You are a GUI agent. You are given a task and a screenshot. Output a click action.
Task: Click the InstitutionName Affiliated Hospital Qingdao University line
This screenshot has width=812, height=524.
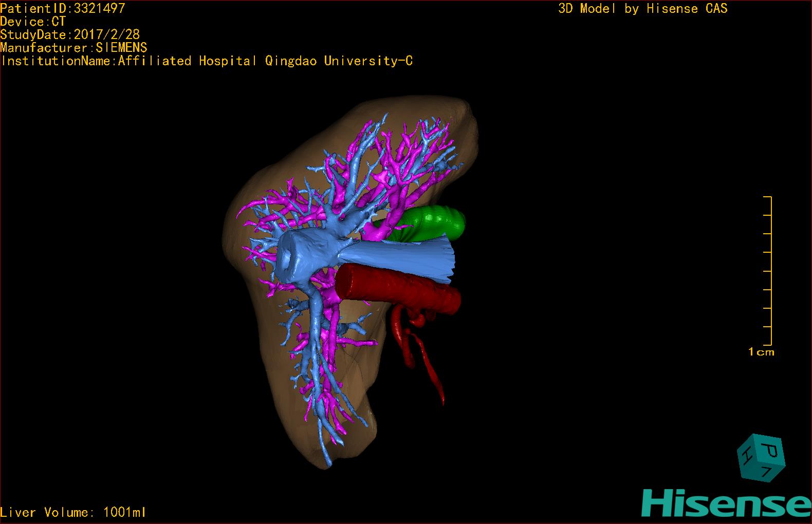[207, 61]
